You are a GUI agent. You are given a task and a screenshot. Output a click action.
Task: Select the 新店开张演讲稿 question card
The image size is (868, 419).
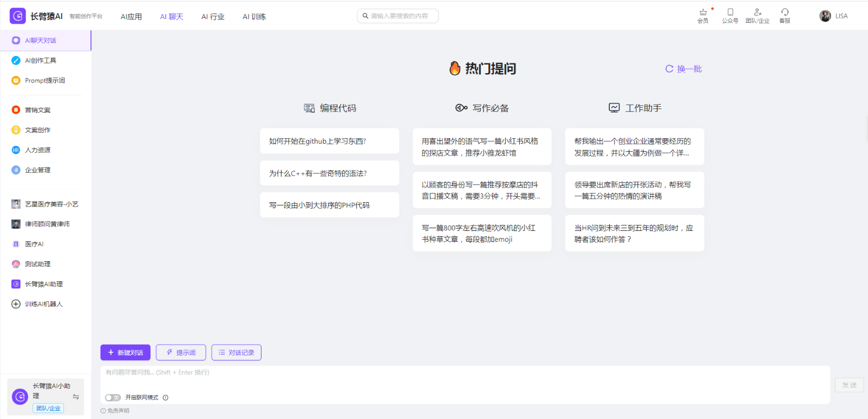pos(634,190)
